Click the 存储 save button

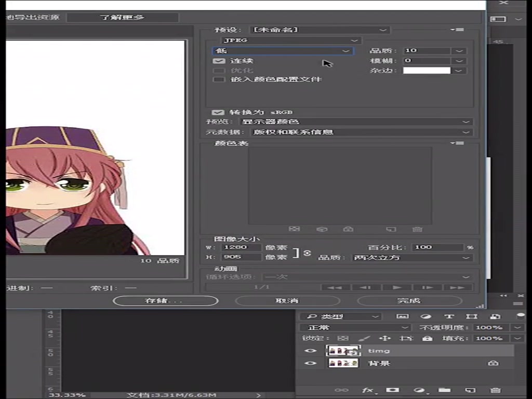pyautogui.click(x=165, y=300)
